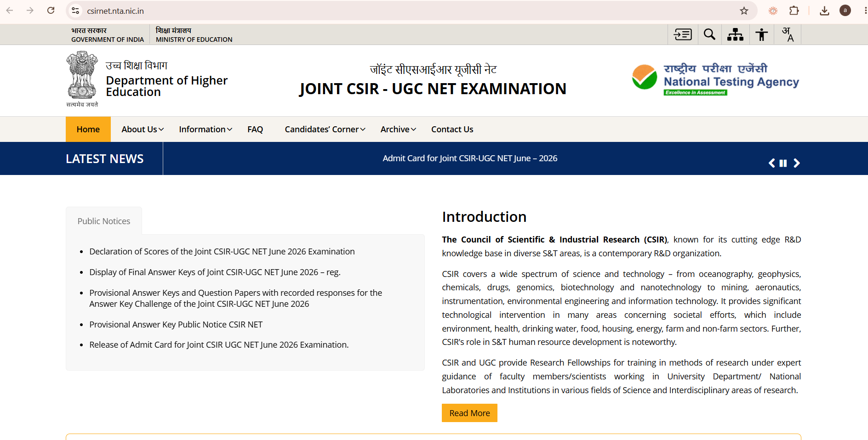Open the site search magnifier icon

click(x=709, y=34)
